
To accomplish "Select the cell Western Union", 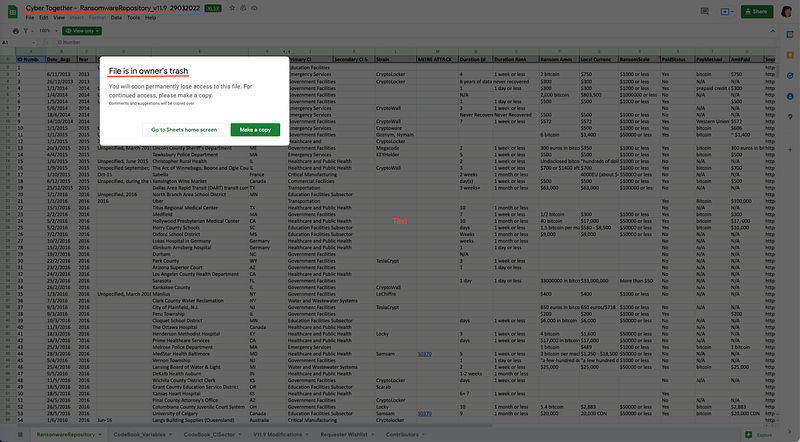I will tap(712, 121).
